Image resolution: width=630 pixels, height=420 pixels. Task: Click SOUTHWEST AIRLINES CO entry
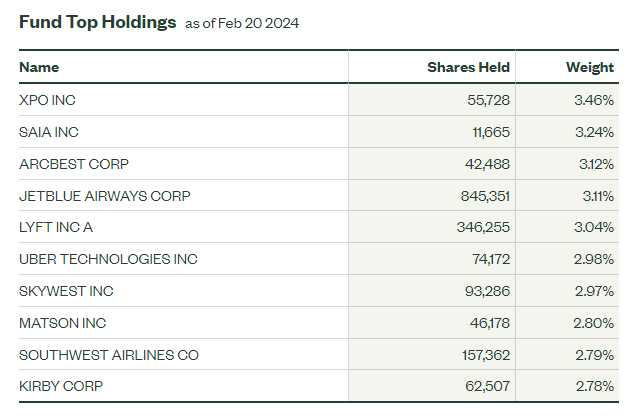coord(108,355)
